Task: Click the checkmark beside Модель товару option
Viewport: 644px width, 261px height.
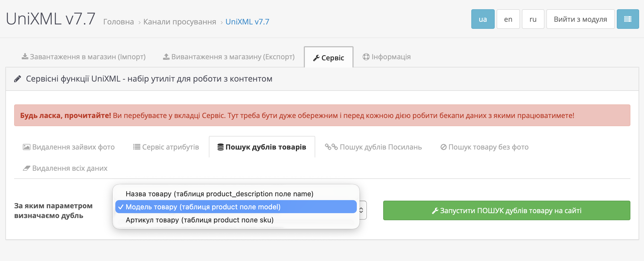Action: pos(121,207)
